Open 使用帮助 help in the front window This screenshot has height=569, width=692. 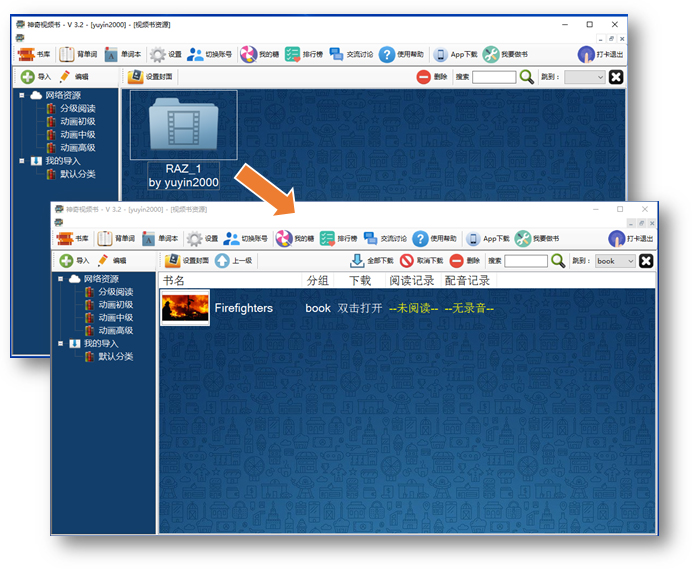(x=434, y=238)
